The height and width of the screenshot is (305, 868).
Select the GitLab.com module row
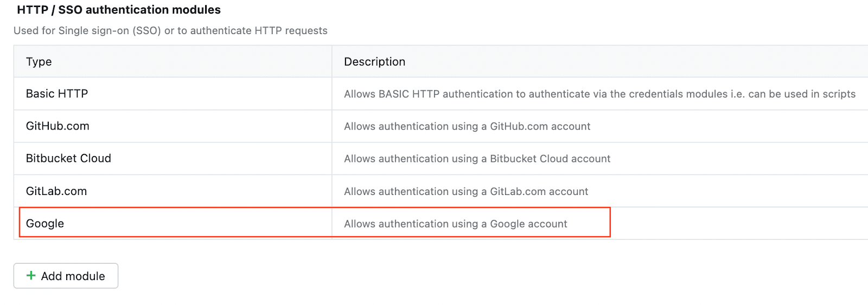tap(441, 191)
